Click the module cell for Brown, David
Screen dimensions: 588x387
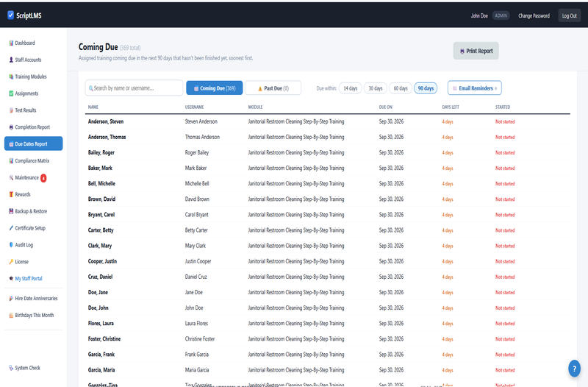296,199
